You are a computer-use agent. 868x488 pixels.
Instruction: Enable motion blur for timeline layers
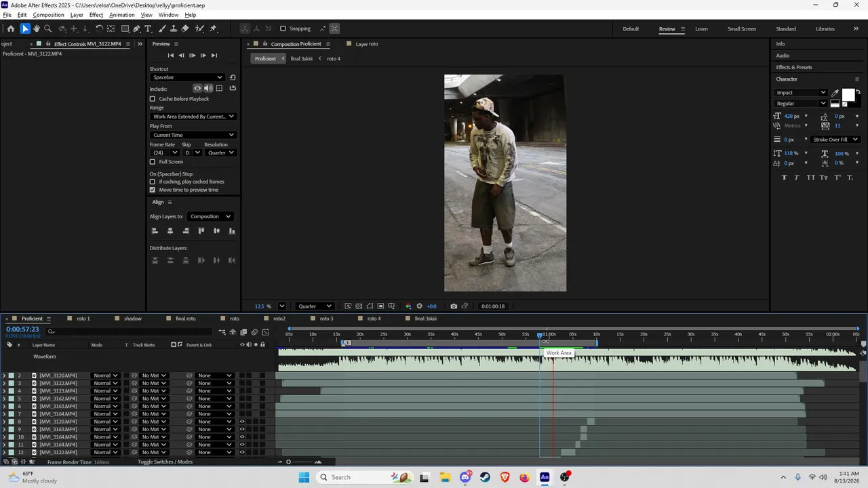point(254,332)
